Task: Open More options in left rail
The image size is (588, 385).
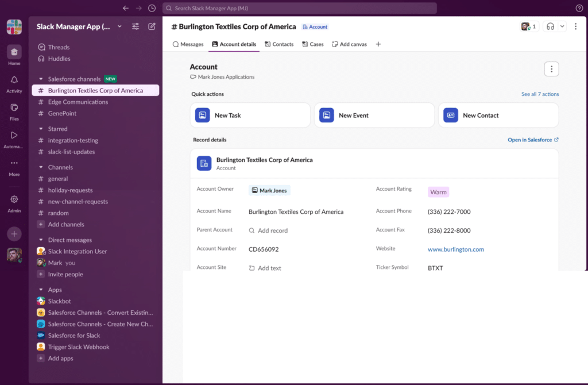Action: tap(14, 167)
